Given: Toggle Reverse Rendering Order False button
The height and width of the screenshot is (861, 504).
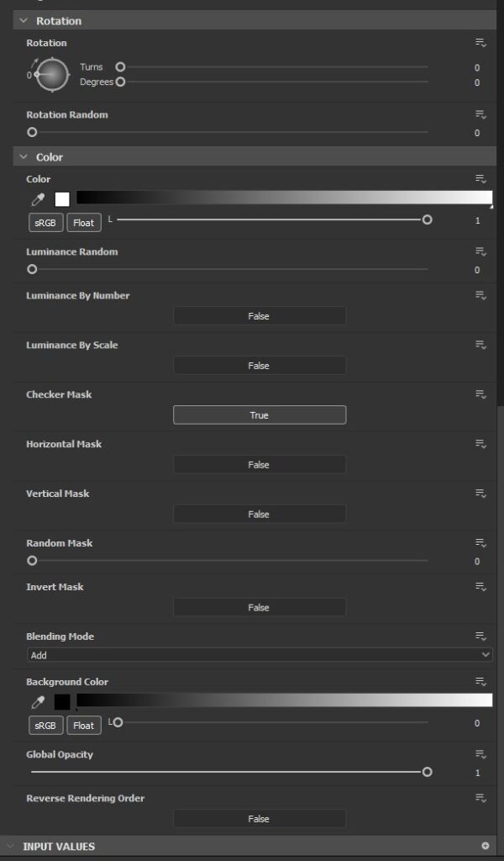Looking at the screenshot, I should click(260, 819).
